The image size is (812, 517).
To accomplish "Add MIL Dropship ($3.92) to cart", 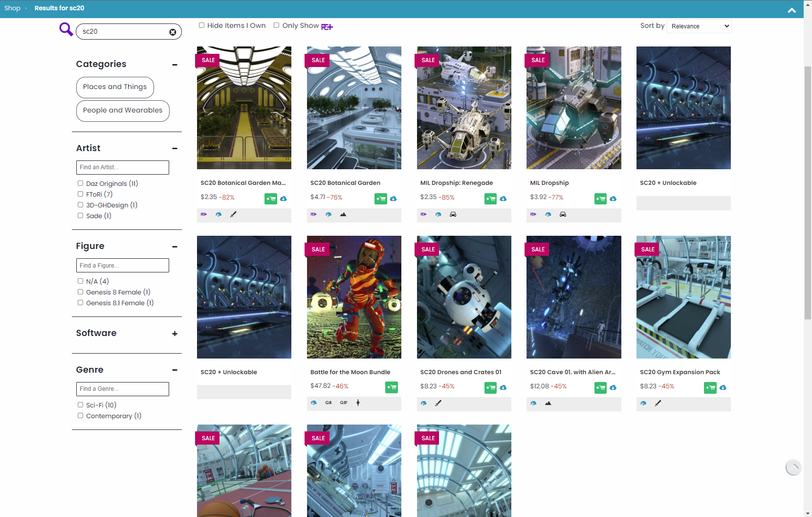I will (601, 199).
